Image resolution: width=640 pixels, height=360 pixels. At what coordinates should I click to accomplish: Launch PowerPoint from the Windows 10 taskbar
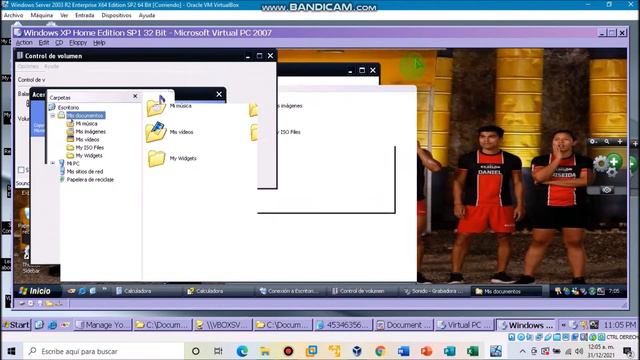426,351
